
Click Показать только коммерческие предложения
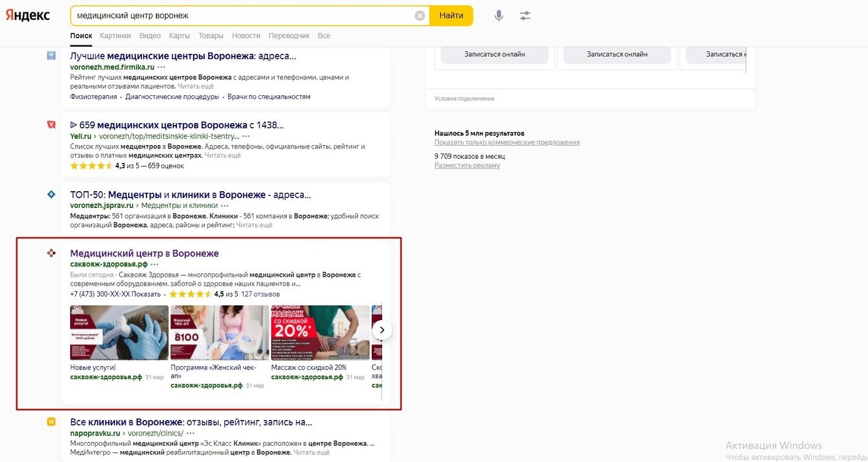click(x=507, y=143)
